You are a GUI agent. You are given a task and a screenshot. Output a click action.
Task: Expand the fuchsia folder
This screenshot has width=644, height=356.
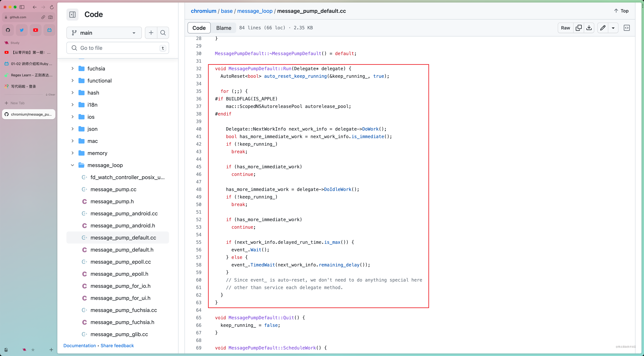coord(72,69)
